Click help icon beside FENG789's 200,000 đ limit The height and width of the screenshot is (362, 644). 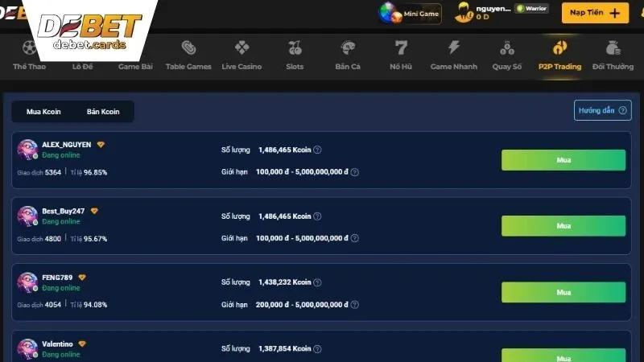pyautogui.click(x=355, y=305)
